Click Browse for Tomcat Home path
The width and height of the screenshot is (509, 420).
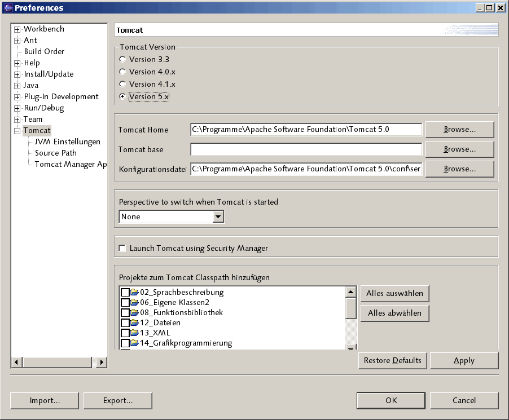point(459,130)
